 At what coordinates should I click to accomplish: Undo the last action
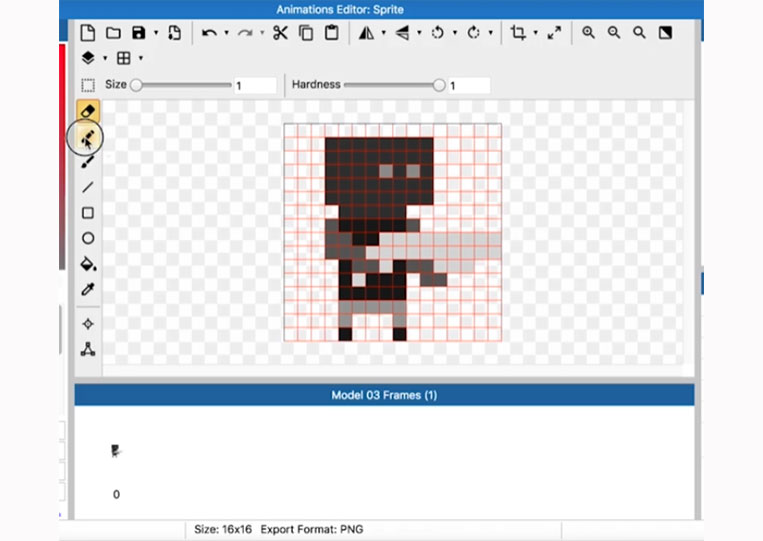(x=209, y=33)
